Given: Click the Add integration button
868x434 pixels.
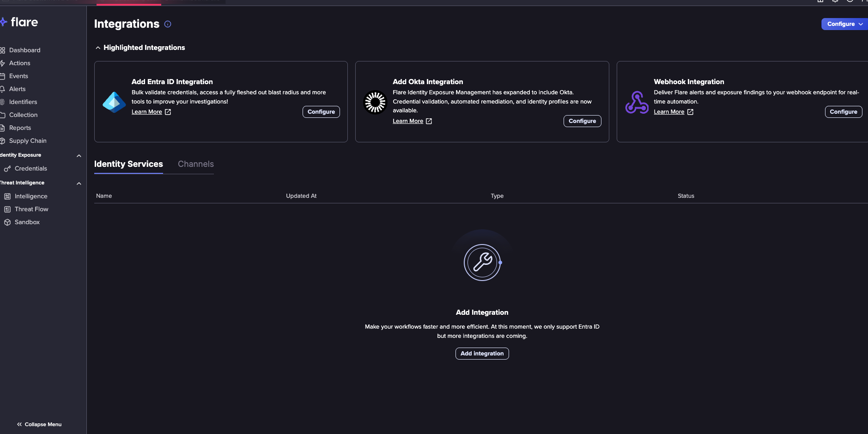Looking at the screenshot, I should (x=482, y=354).
